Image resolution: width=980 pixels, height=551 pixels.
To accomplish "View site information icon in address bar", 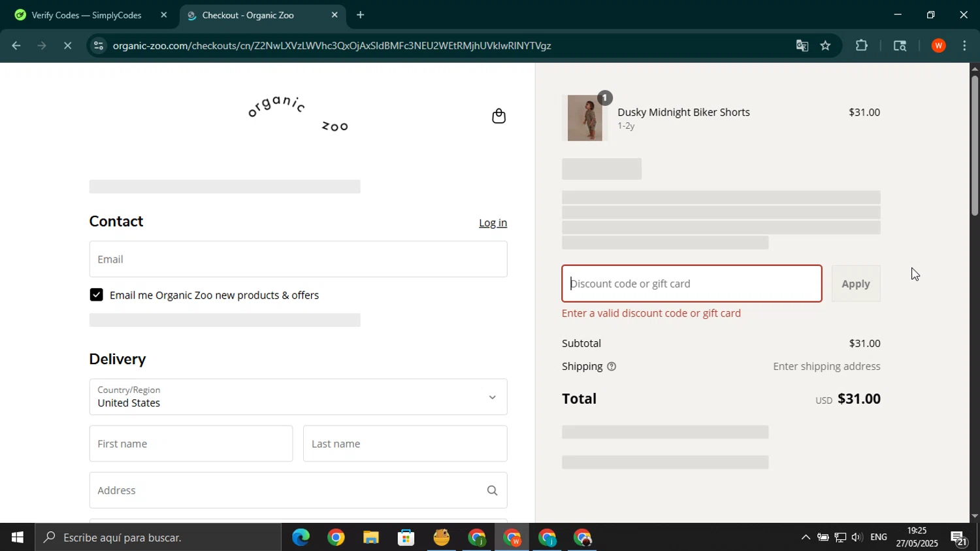I will click(x=98, y=46).
